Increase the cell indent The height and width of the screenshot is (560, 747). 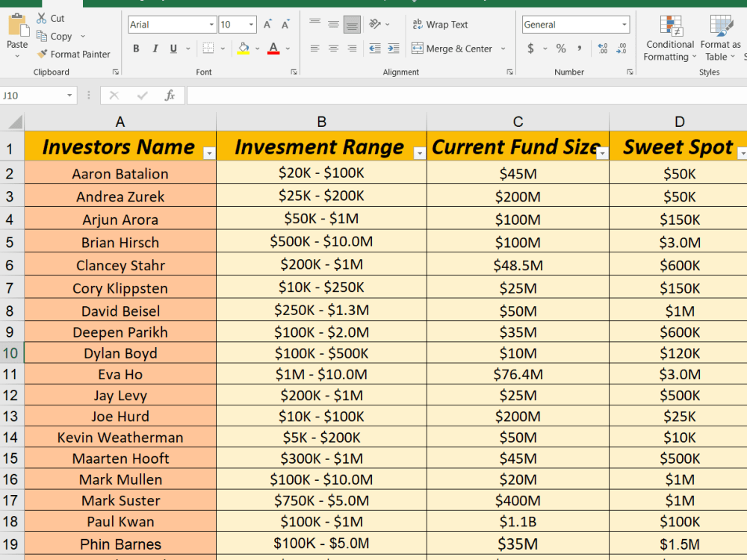[394, 48]
